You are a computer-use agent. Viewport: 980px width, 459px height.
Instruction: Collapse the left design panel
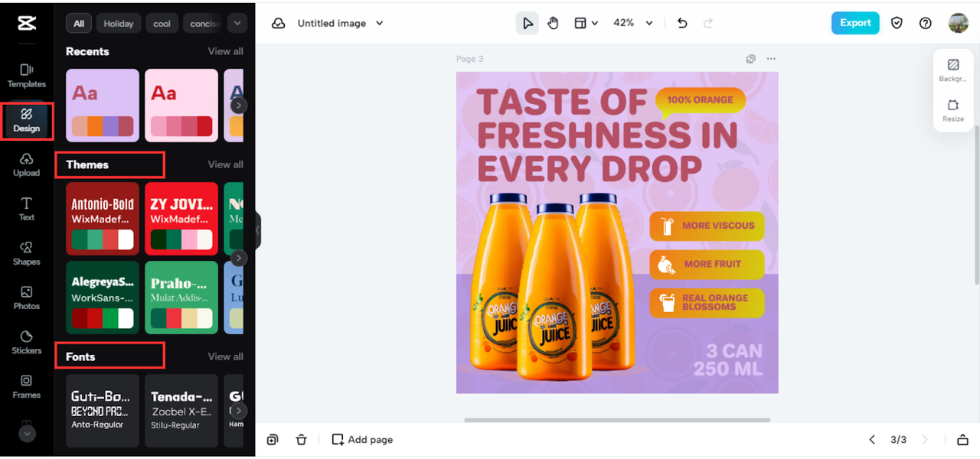coord(258,230)
